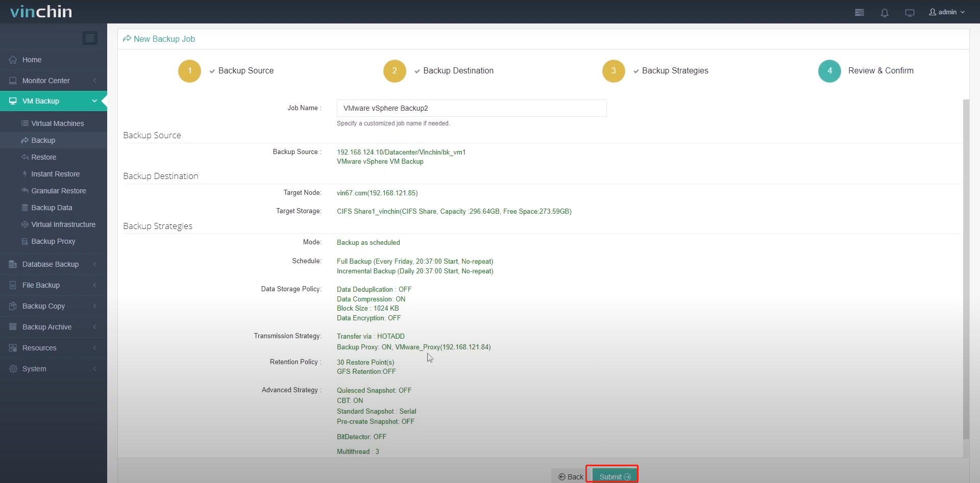Click the Database Backup icon
The width and height of the screenshot is (980, 483).
coord(13,264)
